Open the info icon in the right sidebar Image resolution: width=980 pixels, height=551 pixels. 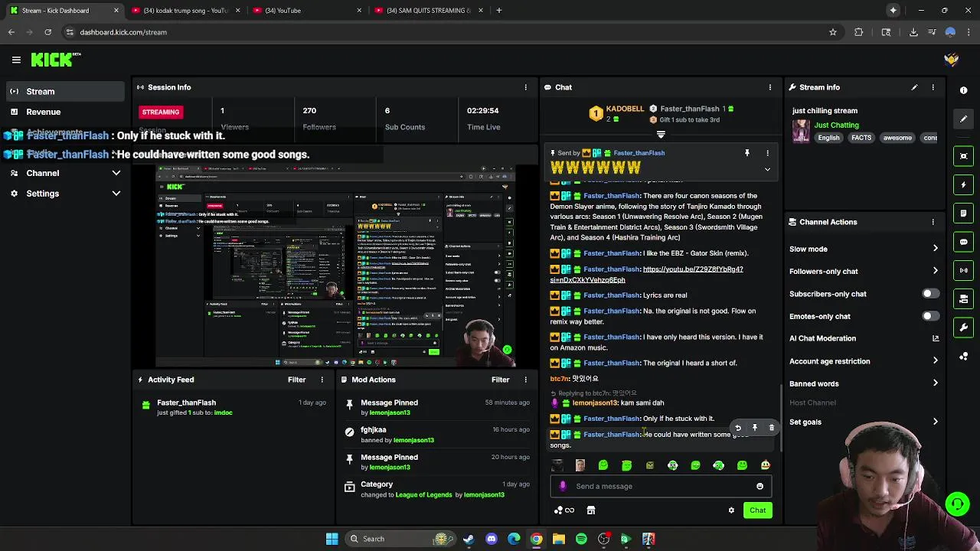(963, 90)
